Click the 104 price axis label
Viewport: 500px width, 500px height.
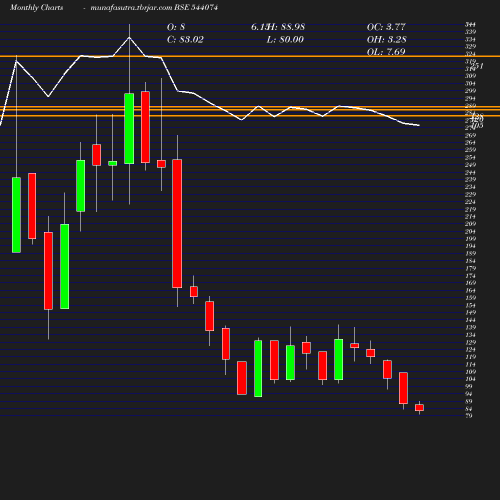click(470, 379)
